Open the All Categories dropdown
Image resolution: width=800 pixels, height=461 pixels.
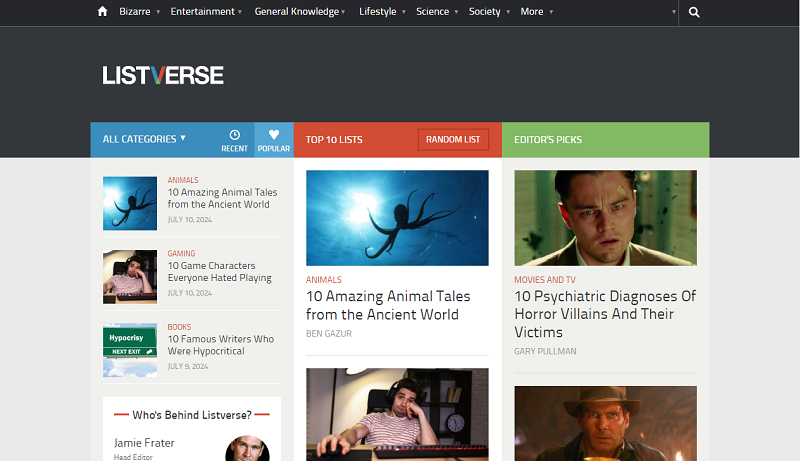tap(144, 139)
